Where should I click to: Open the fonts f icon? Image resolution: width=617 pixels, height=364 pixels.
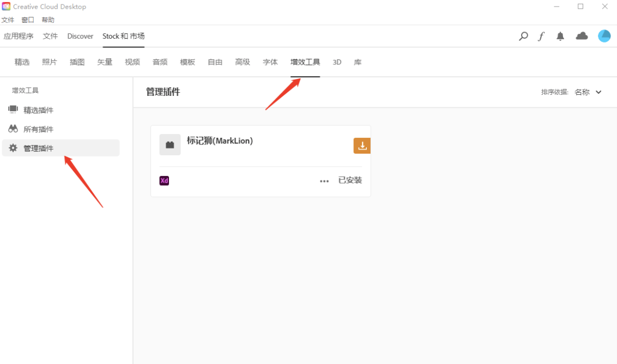coord(541,37)
